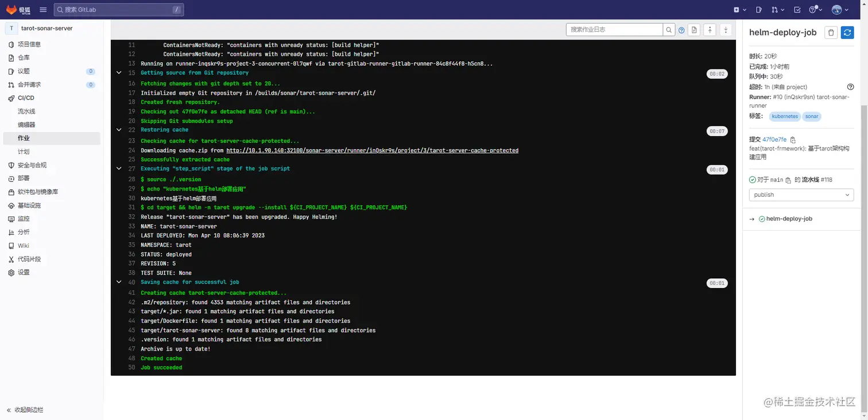
Task: Open commit 47f0e7fe link
Action: (774, 139)
